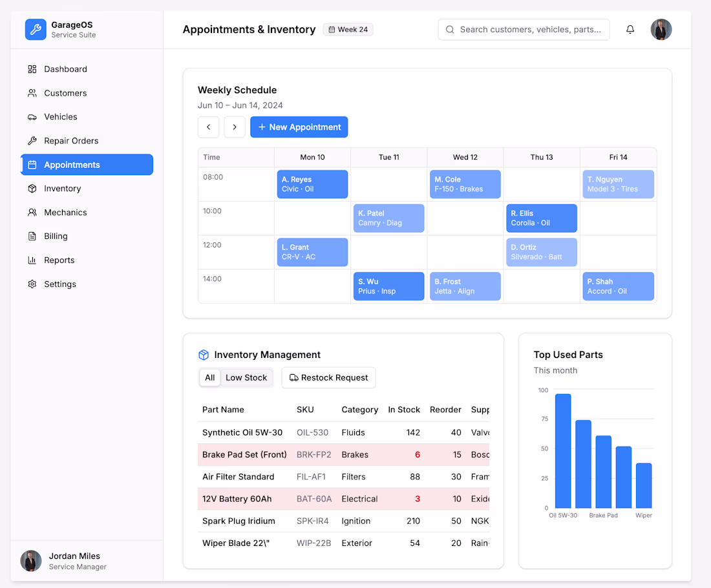Click the Jordan Miles user name
Screen dimensions: 711x588
coord(74,556)
